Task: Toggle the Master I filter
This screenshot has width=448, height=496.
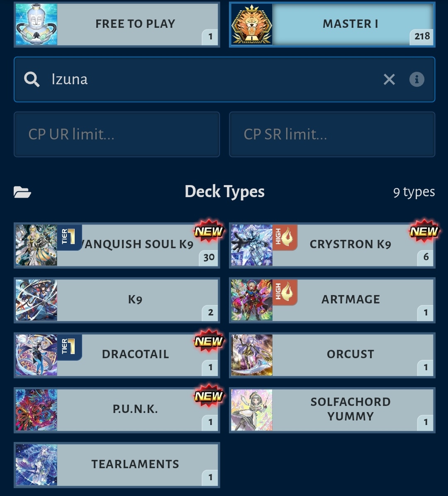Action: click(x=332, y=24)
